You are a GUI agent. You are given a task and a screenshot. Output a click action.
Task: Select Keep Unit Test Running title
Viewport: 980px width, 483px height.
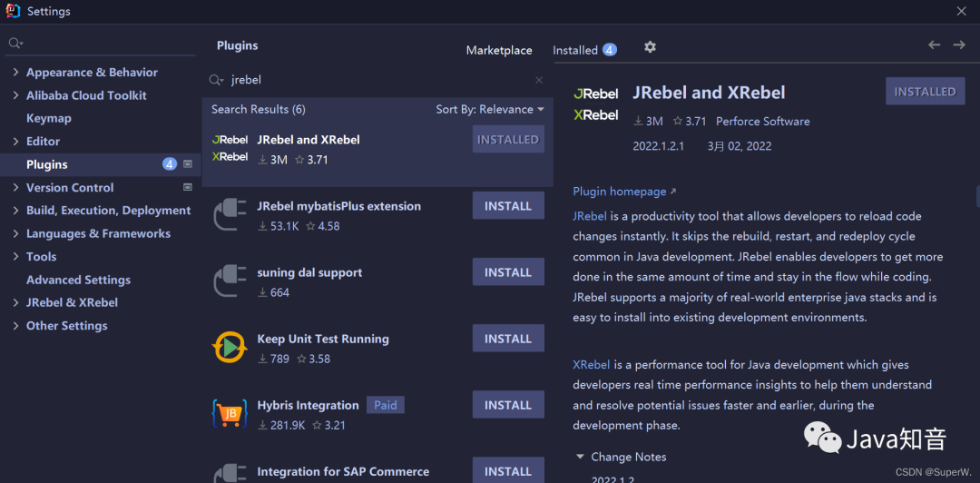pos(322,339)
